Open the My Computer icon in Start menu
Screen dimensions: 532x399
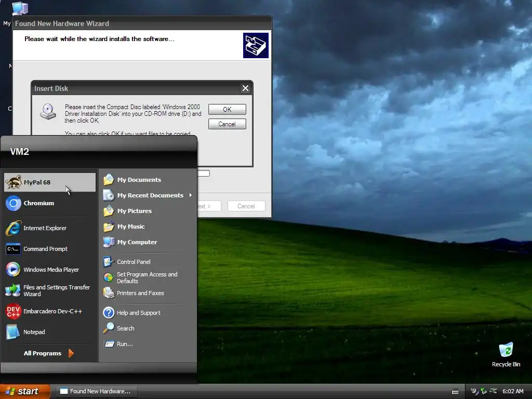tap(109, 242)
